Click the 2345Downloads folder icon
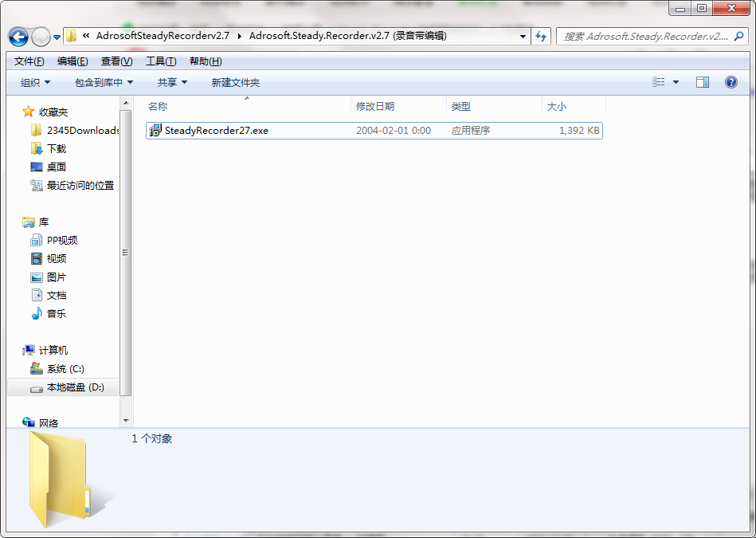Screen dimensions: 756x538 point(36,130)
